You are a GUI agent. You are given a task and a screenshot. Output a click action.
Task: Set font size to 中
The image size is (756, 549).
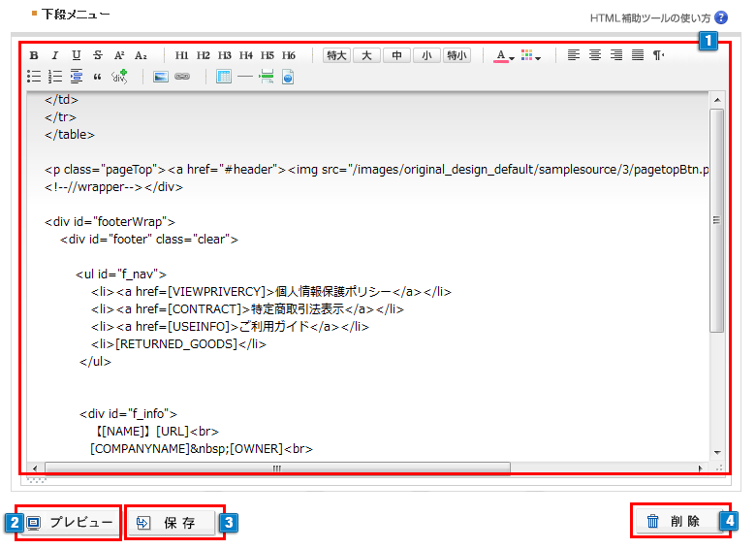pos(396,55)
